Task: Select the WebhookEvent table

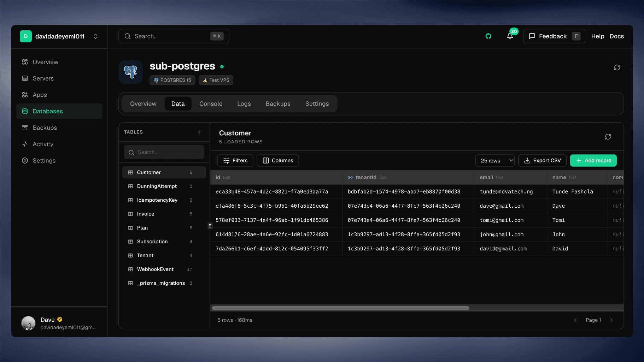Action: coord(164,269)
